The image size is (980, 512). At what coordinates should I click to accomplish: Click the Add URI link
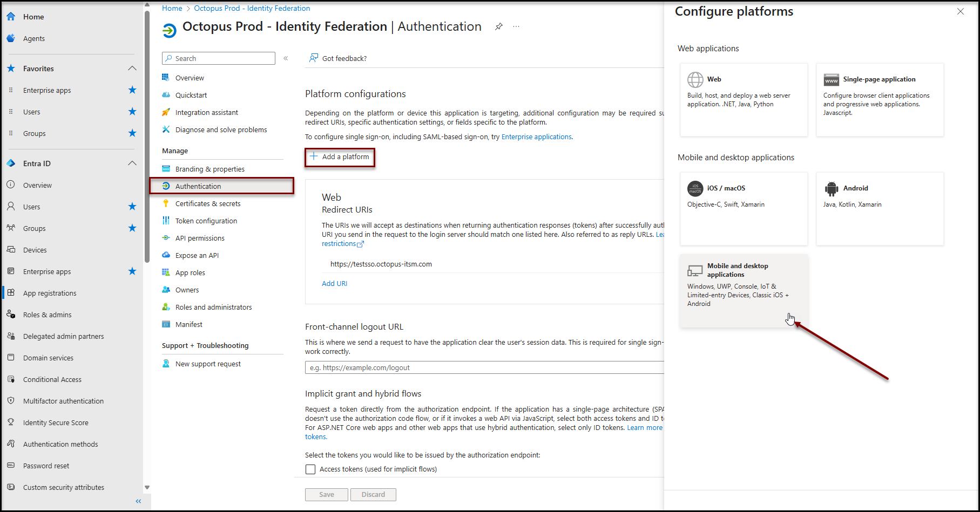click(334, 283)
